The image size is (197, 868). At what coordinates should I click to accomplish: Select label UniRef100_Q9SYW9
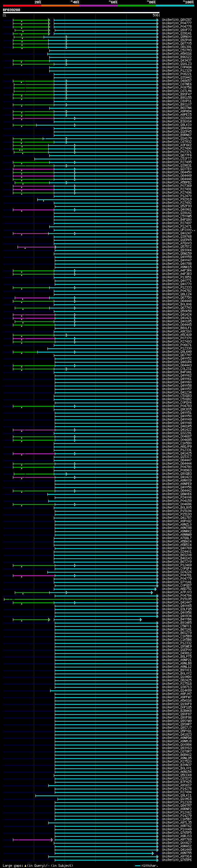(x=177, y=721)
